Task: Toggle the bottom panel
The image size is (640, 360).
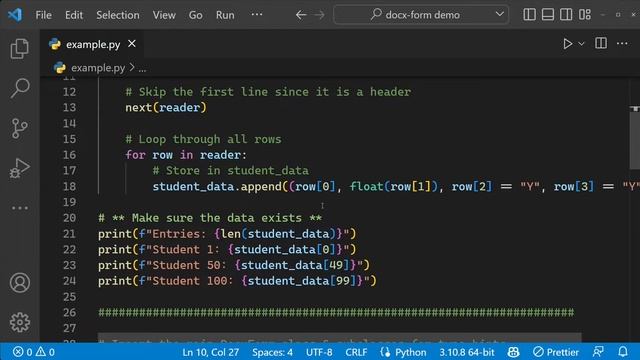Action: point(548,15)
